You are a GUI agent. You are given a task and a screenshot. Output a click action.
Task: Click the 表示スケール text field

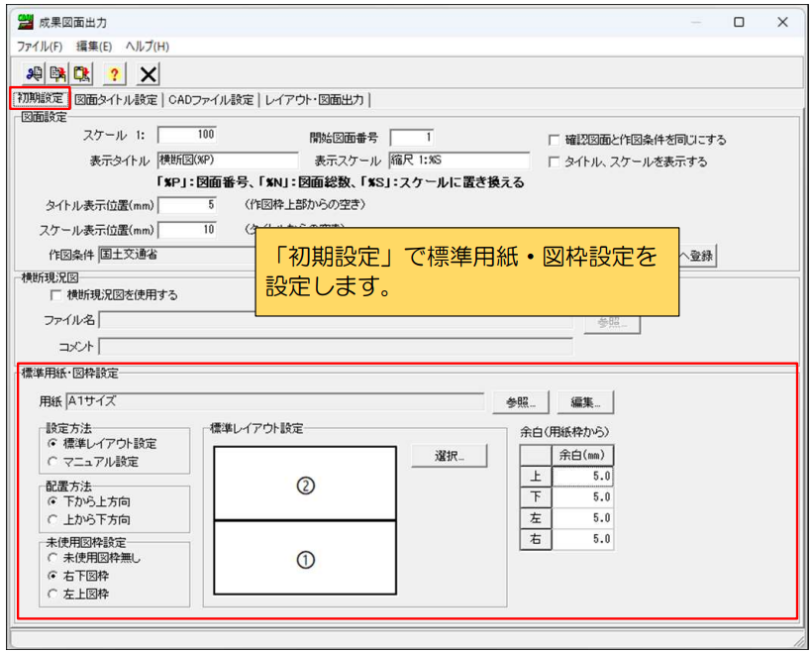[459, 161]
